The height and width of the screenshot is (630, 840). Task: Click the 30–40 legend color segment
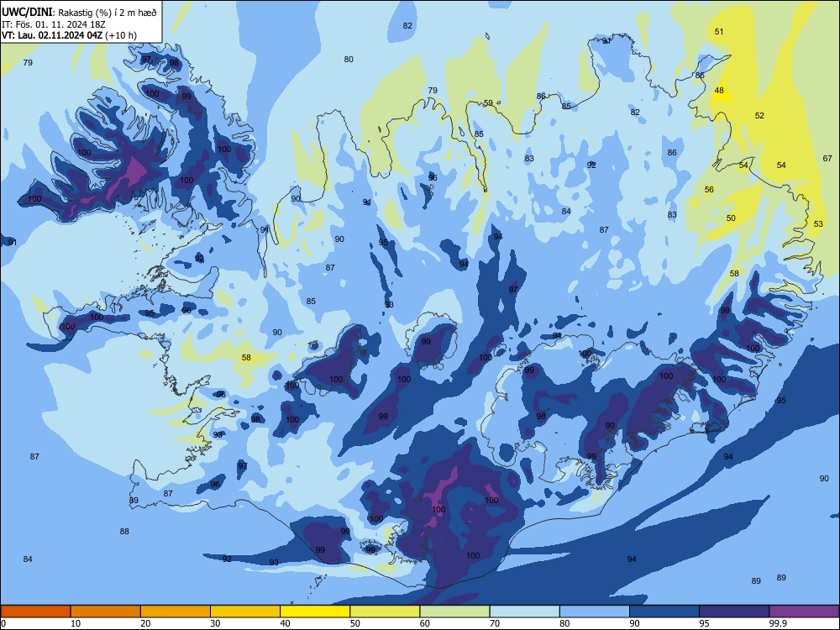[x=245, y=612]
